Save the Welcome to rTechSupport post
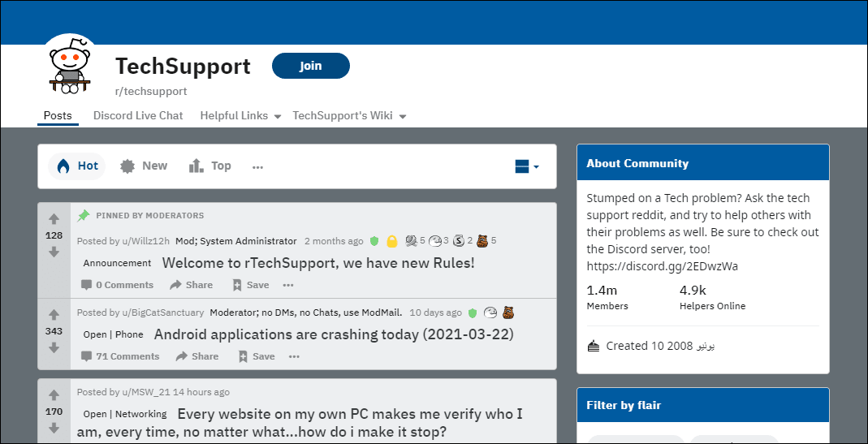Viewport: 868px width, 444px height. [251, 285]
